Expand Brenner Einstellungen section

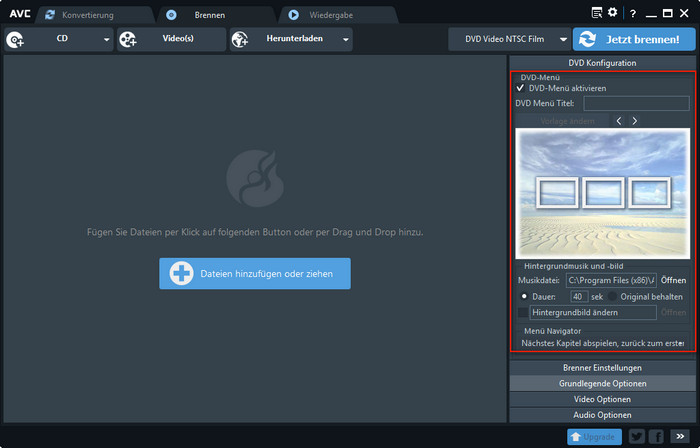pos(602,368)
